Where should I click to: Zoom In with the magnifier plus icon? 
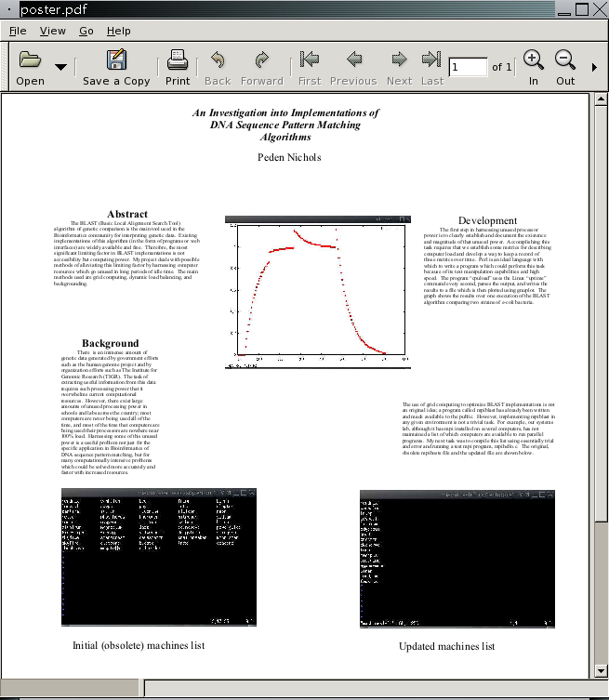coord(533,59)
